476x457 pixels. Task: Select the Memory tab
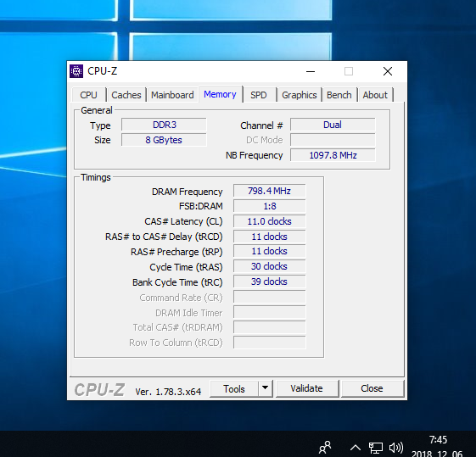pos(220,94)
